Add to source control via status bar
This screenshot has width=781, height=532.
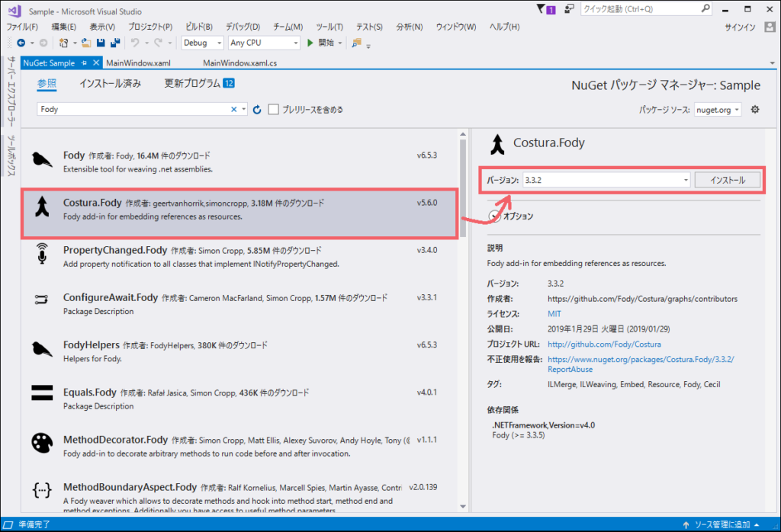pyautogui.click(x=722, y=524)
